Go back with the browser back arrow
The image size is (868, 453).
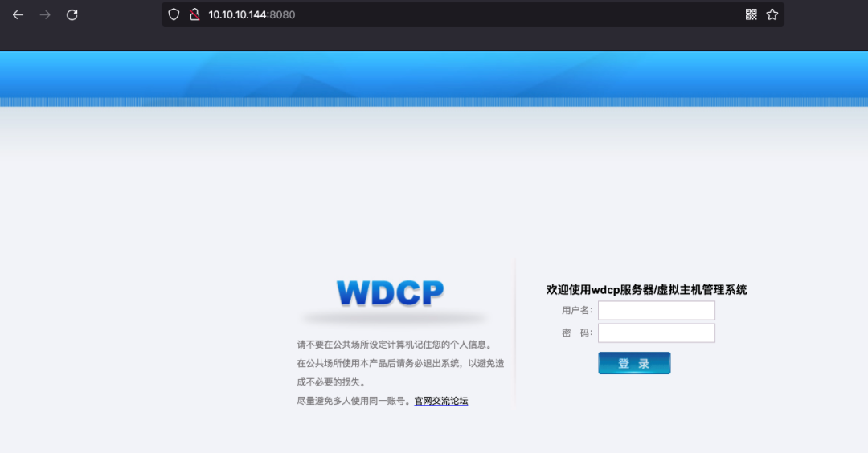[x=18, y=15]
